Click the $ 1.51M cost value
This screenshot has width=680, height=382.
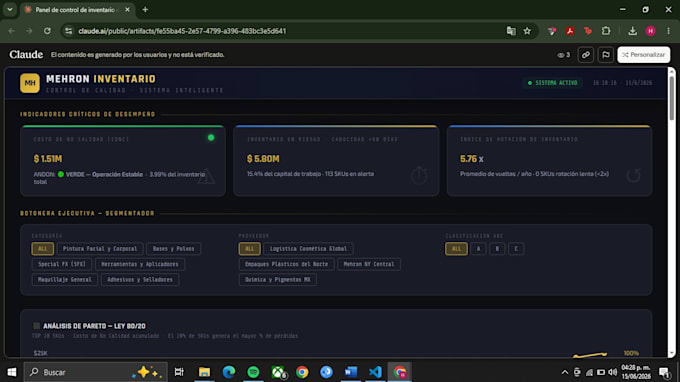(x=48, y=159)
